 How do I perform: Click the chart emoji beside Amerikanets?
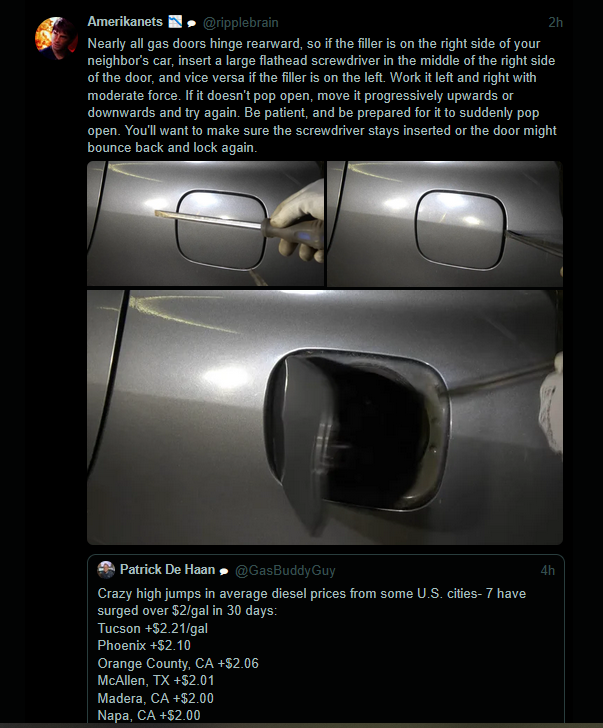[175, 22]
